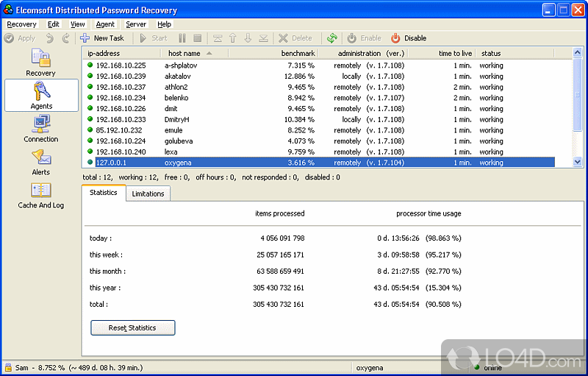Click the pause icon in the toolbar

182,38
